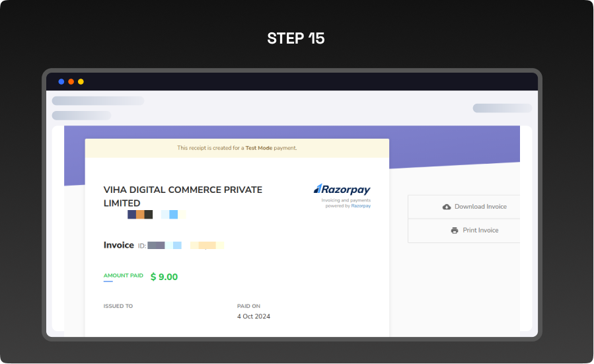This screenshot has width=594, height=364.
Task: Click the 'Invoicing and payments' tagline text
Action: coord(346,200)
